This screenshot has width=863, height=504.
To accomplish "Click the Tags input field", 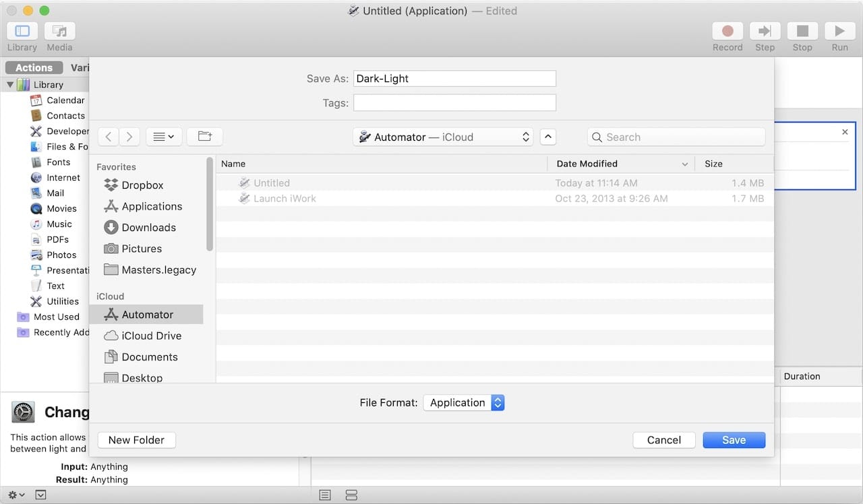I will (454, 103).
